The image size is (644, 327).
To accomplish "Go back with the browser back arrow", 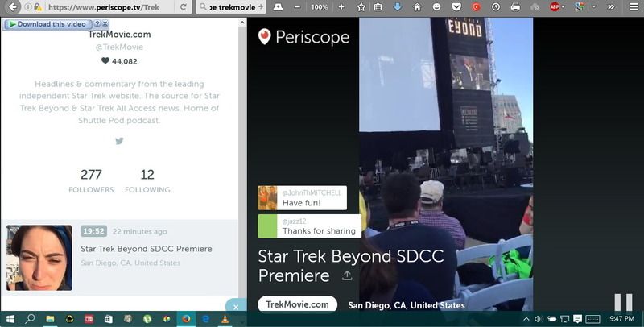I will pos(12,7).
